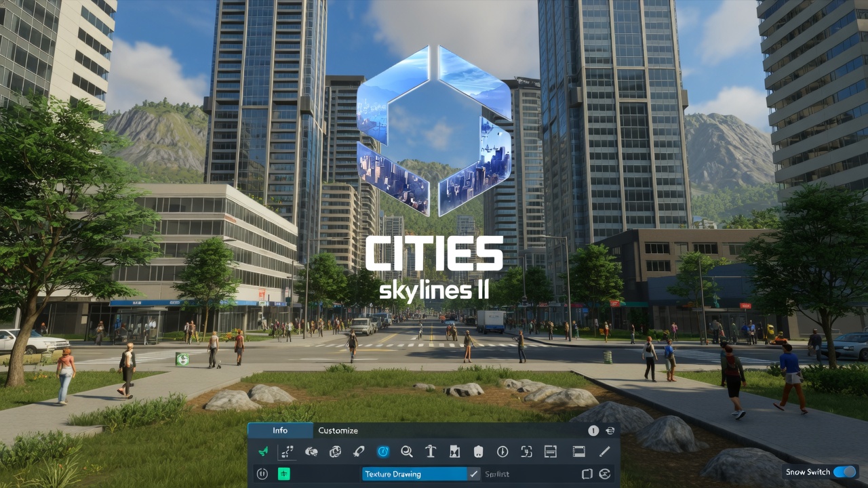Click the white rounded bucket icon
The width and height of the screenshot is (868, 488).
click(478, 451)
